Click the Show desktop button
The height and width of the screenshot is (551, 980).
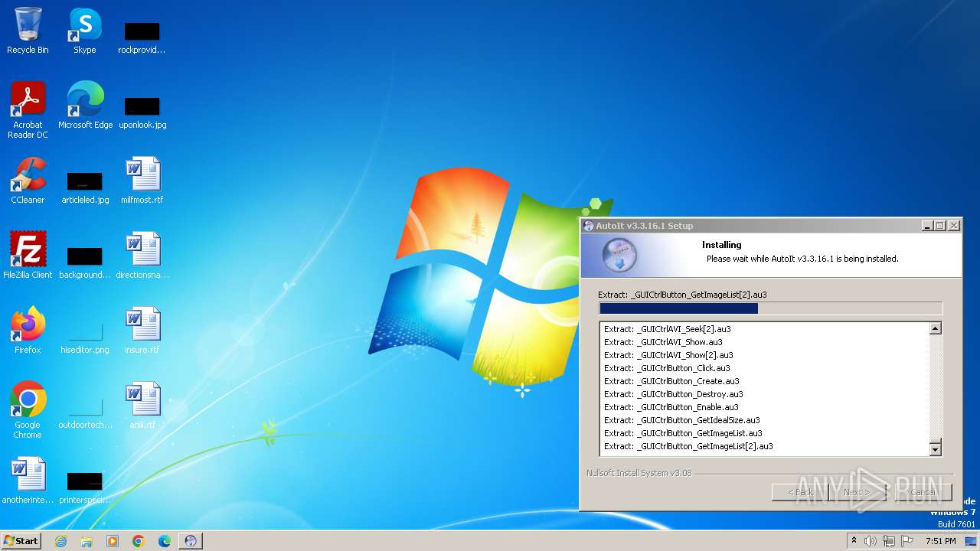click(x=971, y=541)
